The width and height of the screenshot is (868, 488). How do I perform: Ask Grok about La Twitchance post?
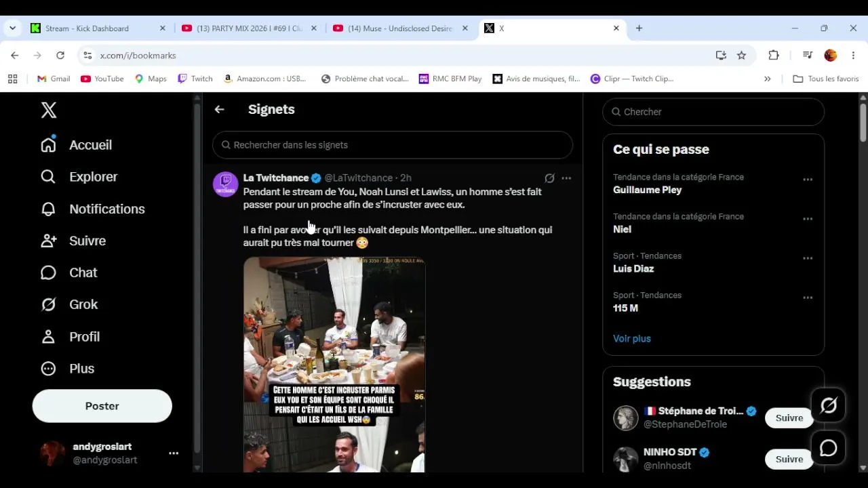[549, 178]
